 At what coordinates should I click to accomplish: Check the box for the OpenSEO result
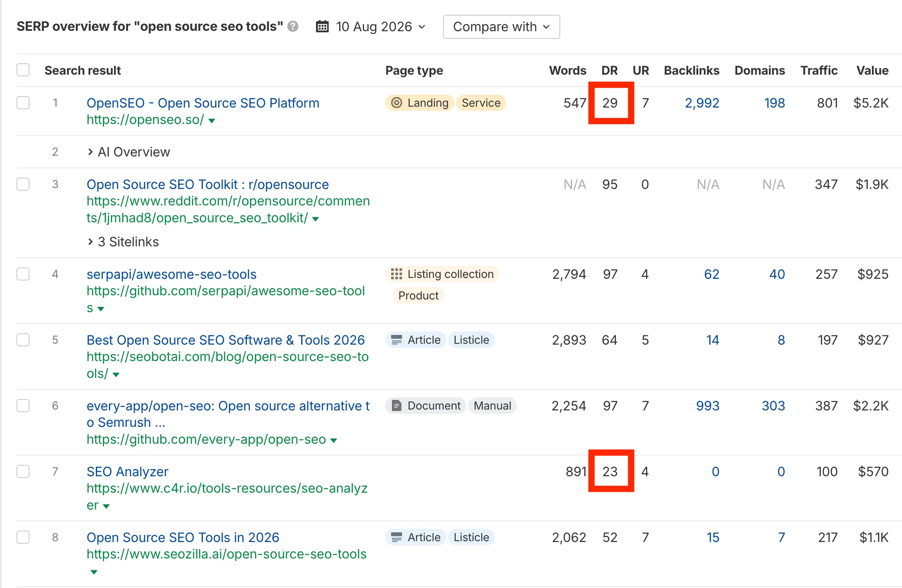click(x=23, y=103)
